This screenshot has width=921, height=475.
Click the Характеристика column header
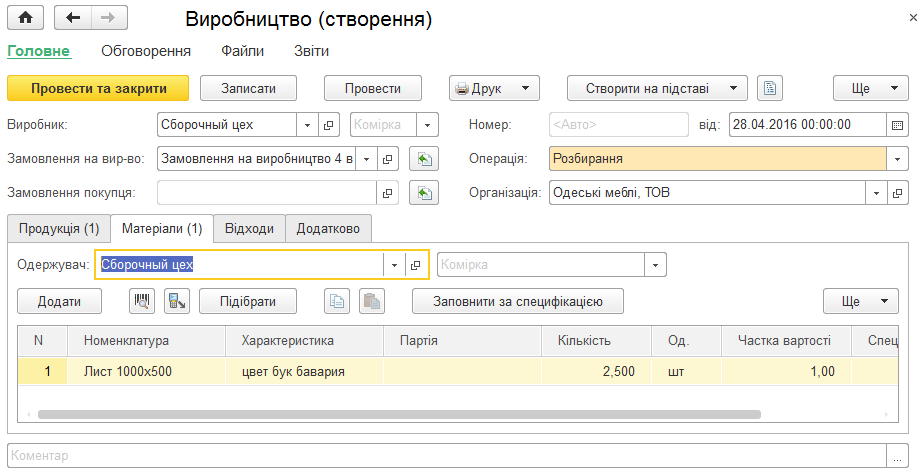tap(305, 341)
